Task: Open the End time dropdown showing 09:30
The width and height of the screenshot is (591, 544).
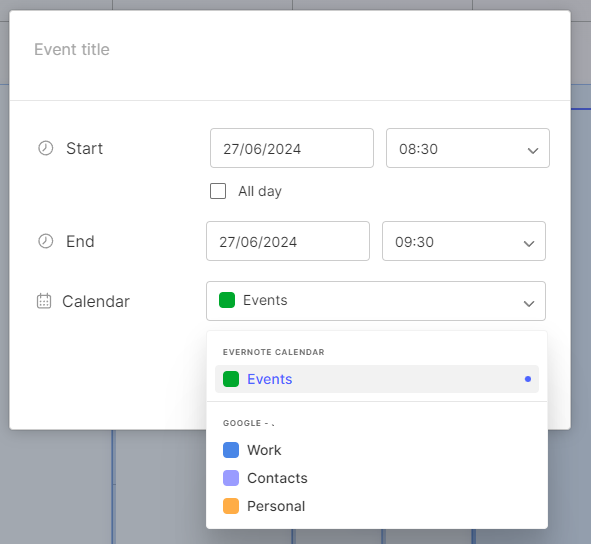Action: point(464,241)
